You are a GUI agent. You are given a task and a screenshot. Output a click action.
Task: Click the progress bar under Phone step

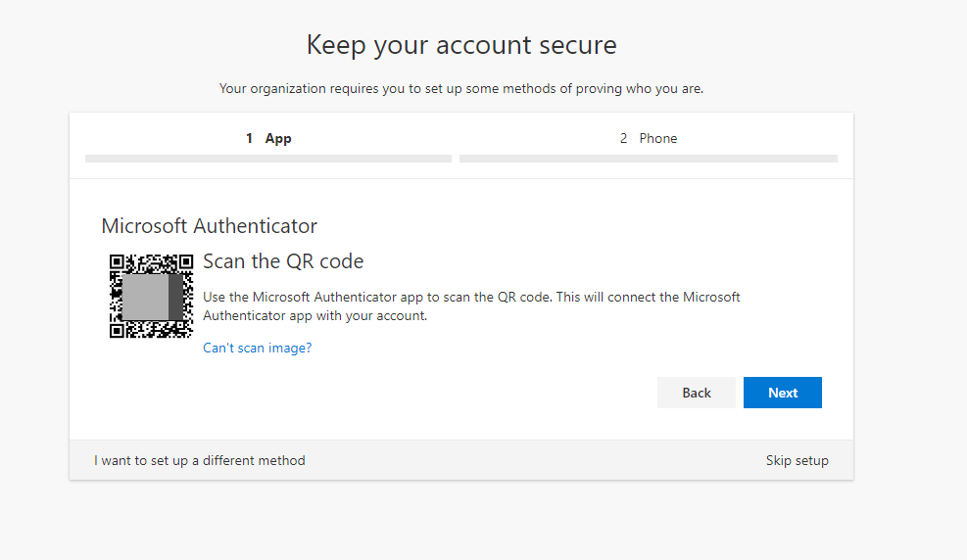pos(649,159)
